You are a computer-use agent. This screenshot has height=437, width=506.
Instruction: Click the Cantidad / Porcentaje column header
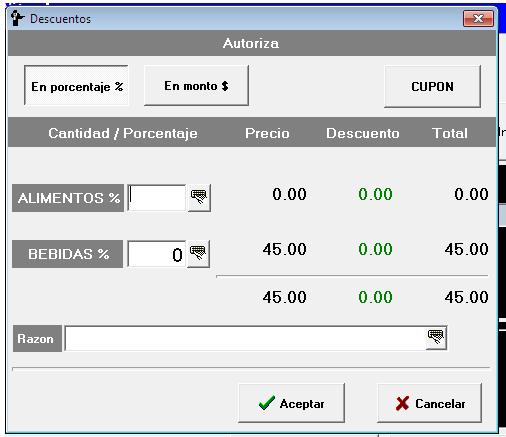(x=123, y=133)
